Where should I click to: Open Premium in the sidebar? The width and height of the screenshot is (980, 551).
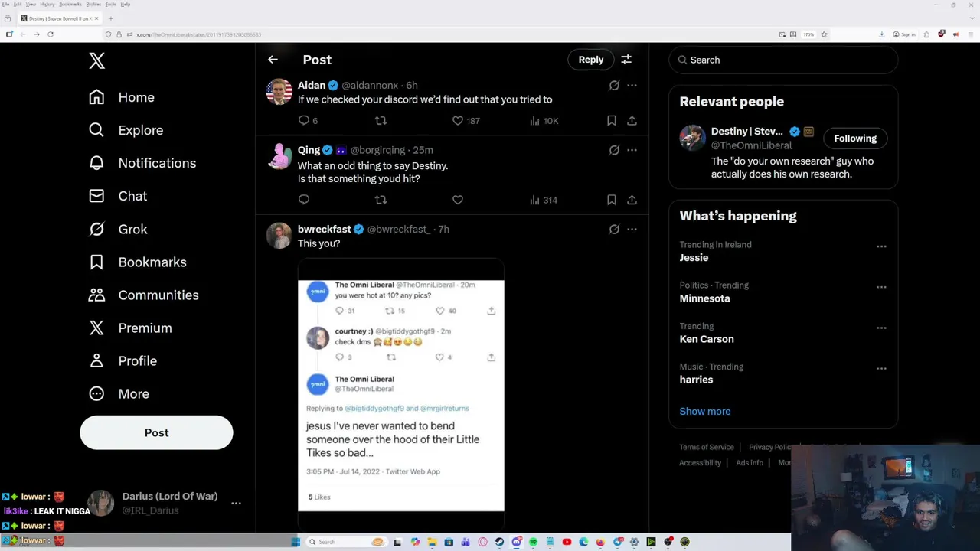tap(130, 328)
